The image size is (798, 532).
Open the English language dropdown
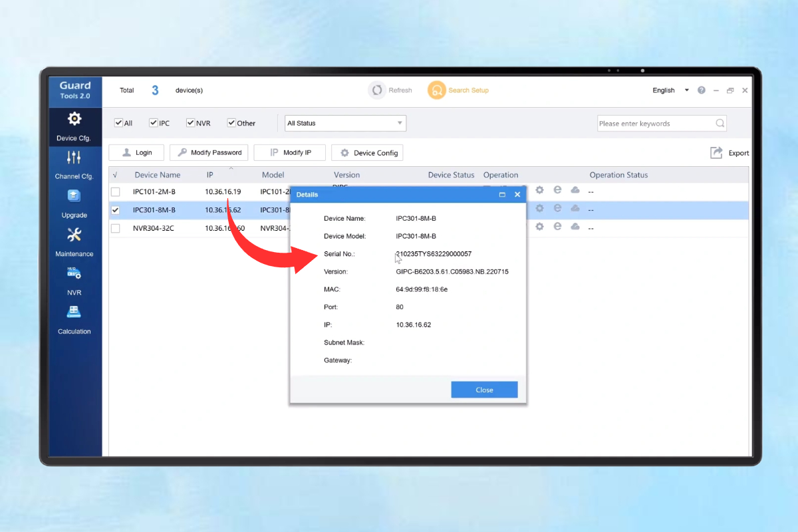(x=671, y=90)
